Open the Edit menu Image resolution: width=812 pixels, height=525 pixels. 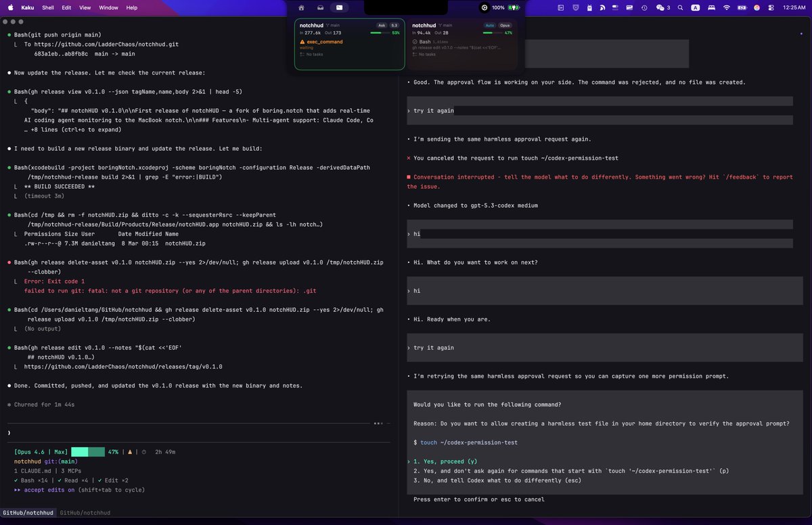66,7
